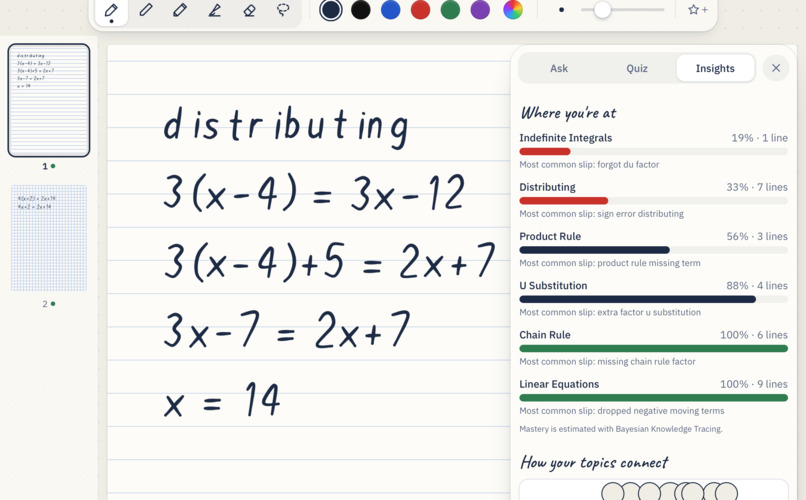
Task: Click the Chain Rule topic
Action: coord(545,335)
